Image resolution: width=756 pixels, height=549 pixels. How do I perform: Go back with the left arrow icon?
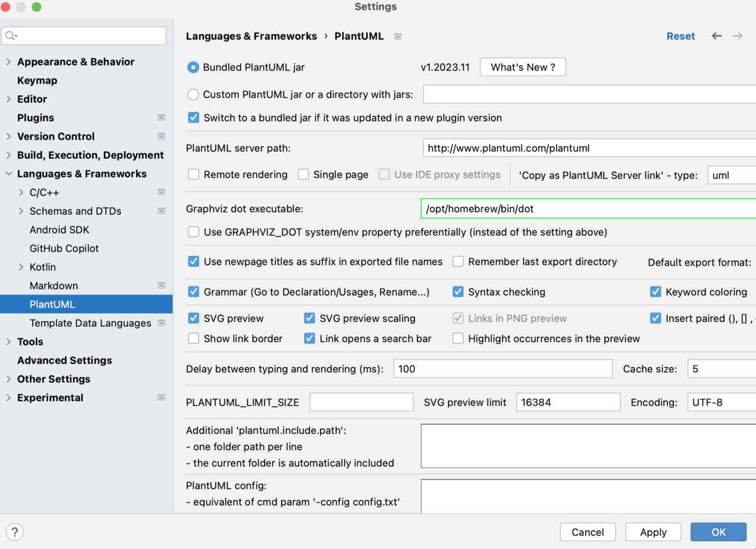pyautogui.click(x=716, y=36)
